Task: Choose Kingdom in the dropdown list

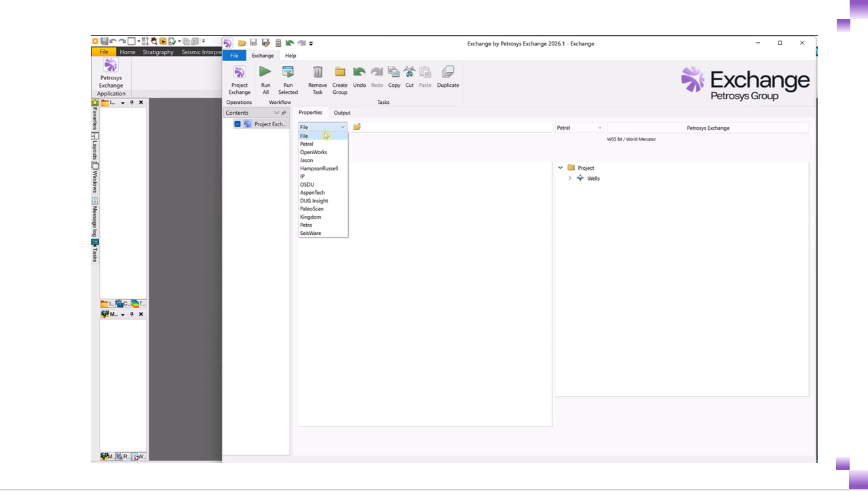Action: pos(311,217)
